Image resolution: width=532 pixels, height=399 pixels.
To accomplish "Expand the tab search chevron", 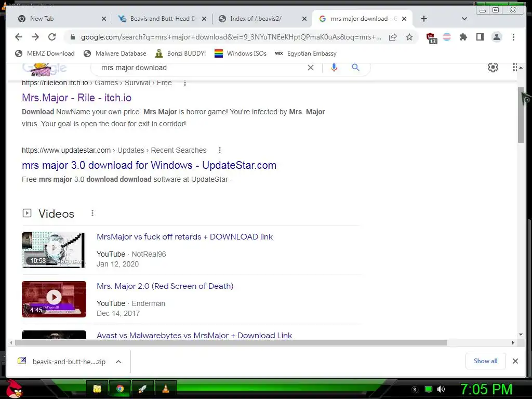I will [464, 19].
